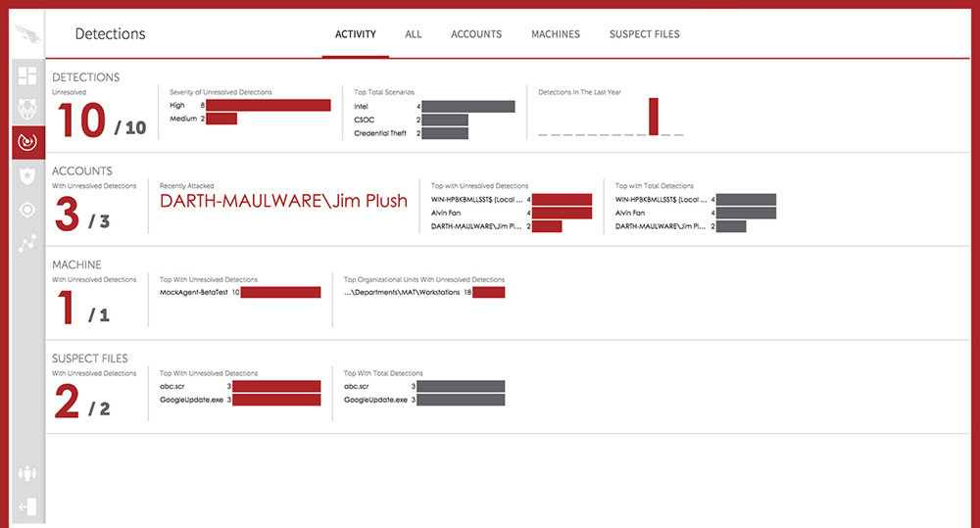Click the High severity red bar
Viewport: 980px width, 528px height.
[269, 105]
